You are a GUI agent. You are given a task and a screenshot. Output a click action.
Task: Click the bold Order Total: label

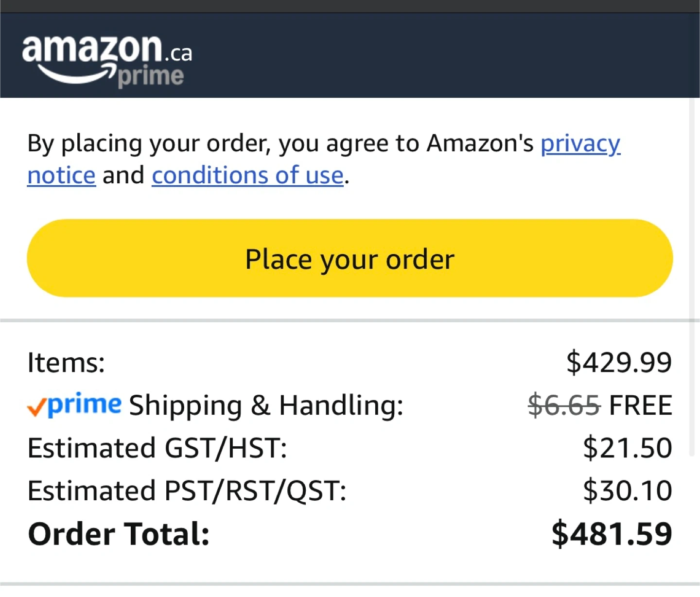119,534
